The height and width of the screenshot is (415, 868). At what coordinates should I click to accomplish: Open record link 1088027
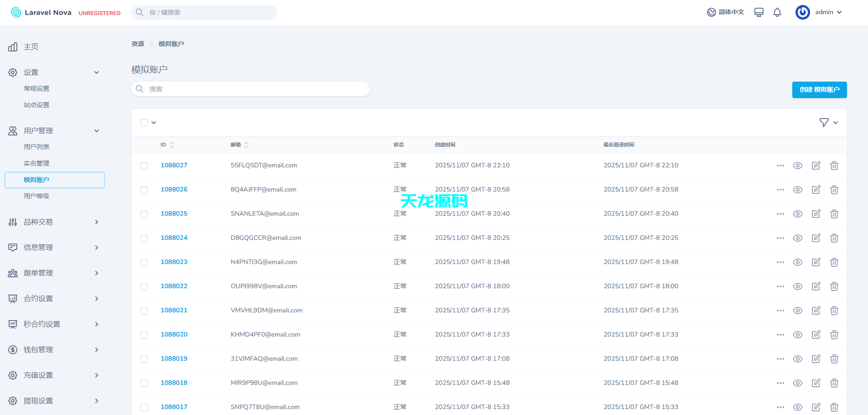pos(174,165)
